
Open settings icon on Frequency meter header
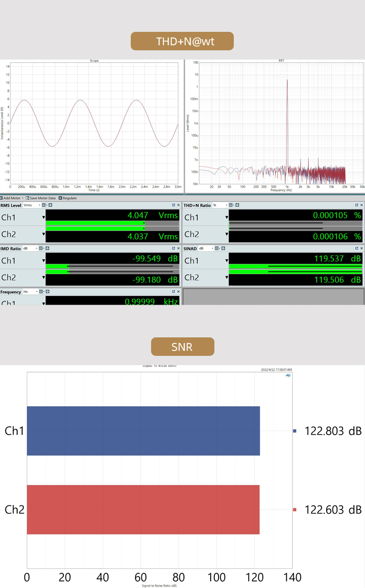(48, 292)
